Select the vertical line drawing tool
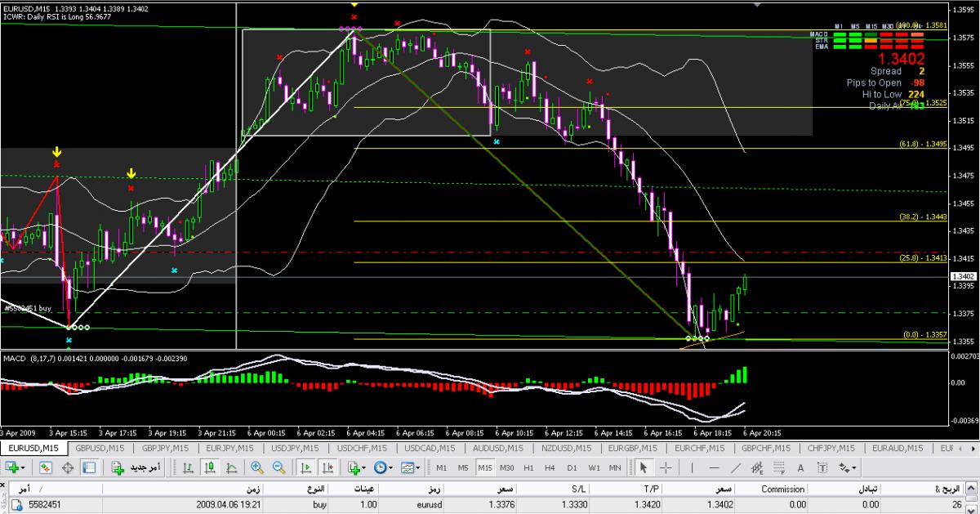Image resolution: width=980 pixels, height=514 pixels. point(692,467)
